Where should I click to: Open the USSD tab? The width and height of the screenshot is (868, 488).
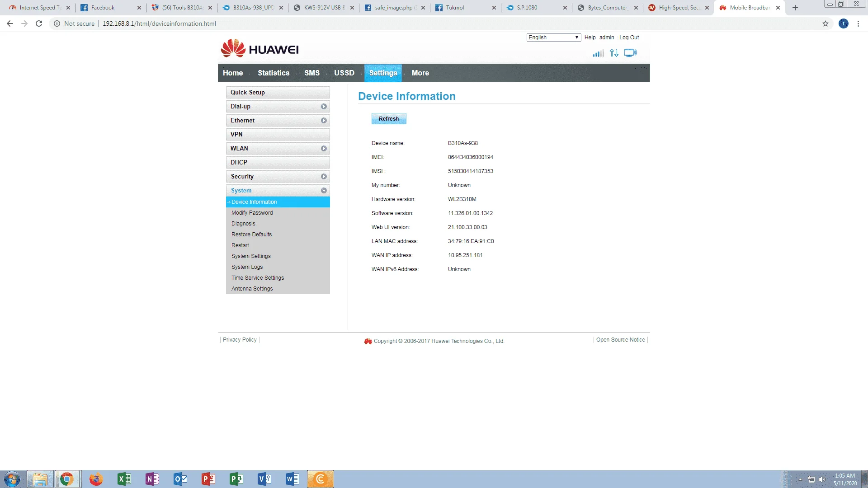click(344, 73)
